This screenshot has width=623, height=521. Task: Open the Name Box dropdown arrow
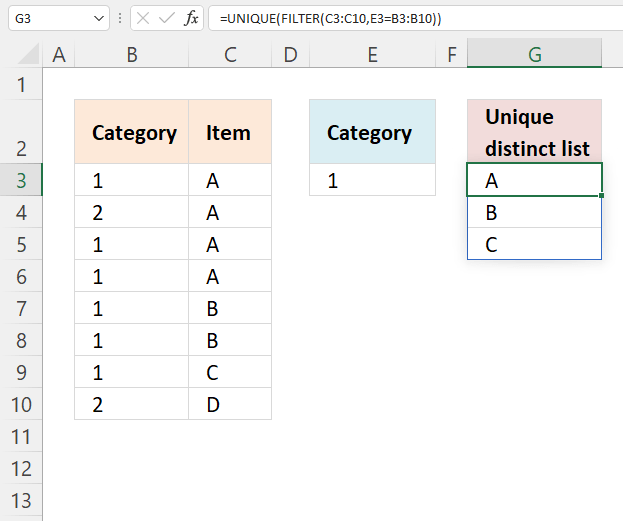click(x=99, y=18)
